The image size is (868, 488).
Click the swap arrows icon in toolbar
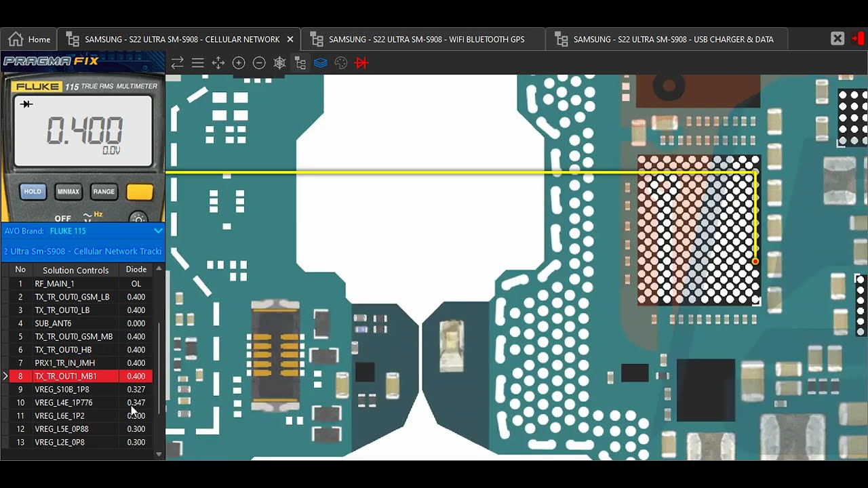[x=177, y=63]
